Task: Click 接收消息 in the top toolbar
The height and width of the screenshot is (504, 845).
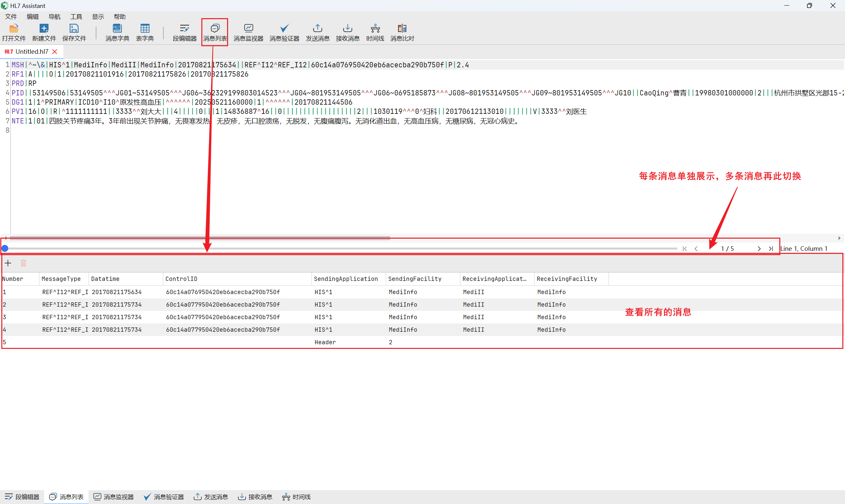Action: point(348,33)
